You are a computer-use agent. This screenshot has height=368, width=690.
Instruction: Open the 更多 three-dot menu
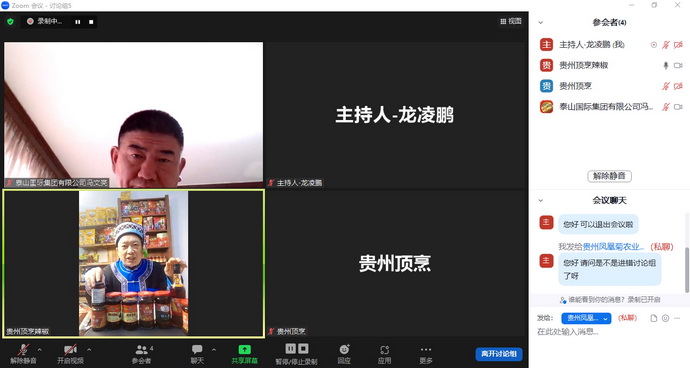click(426, 353)
